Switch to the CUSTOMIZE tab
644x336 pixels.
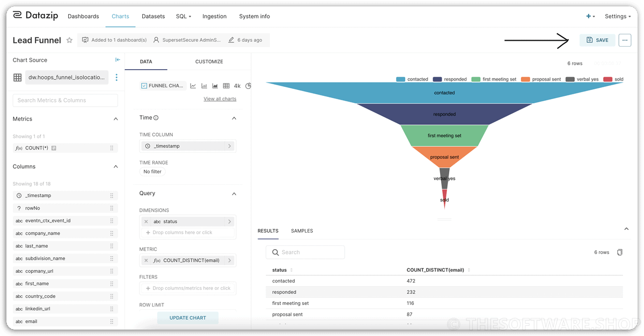209,62
